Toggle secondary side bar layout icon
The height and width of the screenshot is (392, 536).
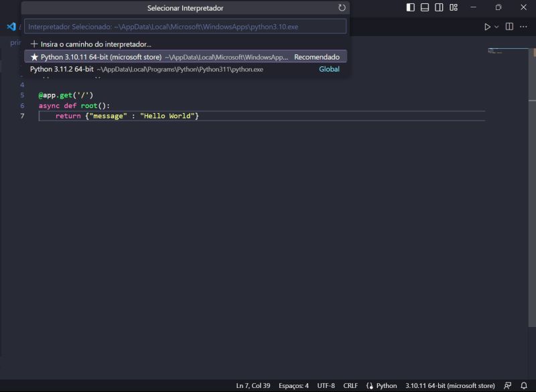[x=439, y=7]
